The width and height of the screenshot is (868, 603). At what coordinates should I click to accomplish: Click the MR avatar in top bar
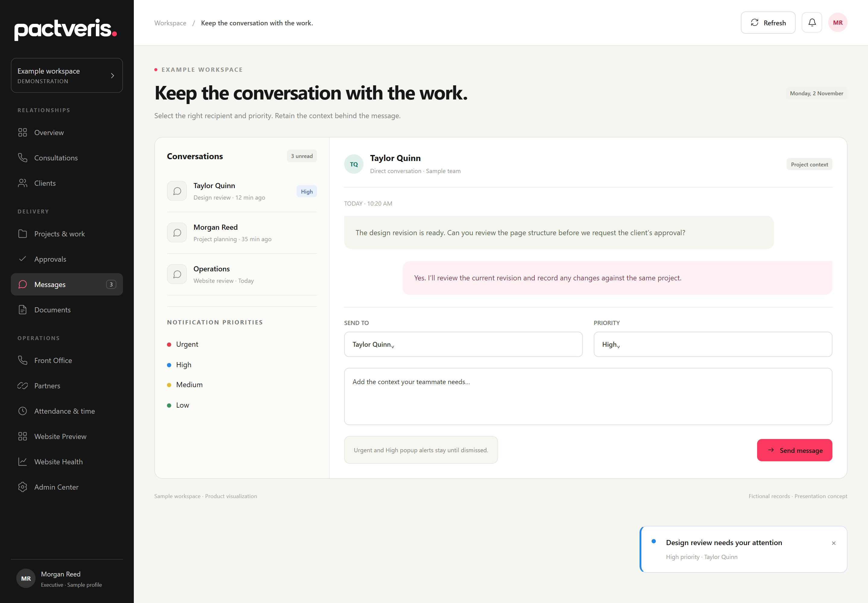(x=837, y=23)
